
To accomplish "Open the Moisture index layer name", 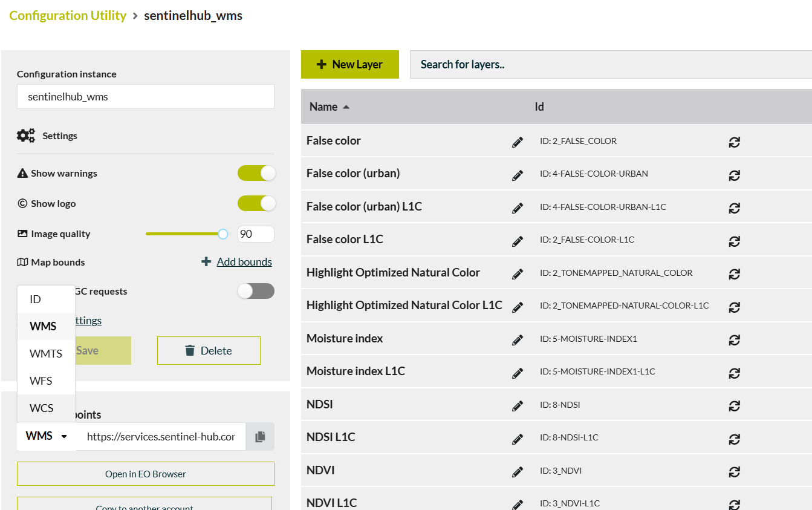I will click(345, 338).
